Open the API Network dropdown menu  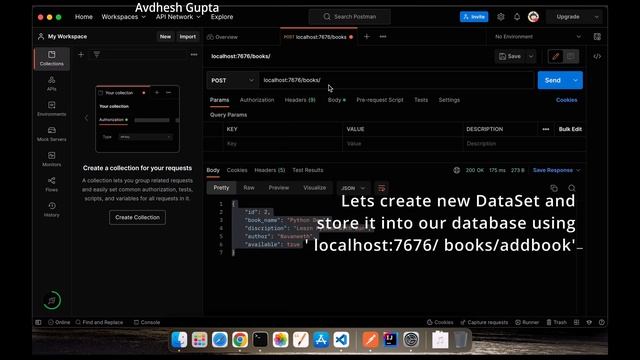pos(178,17)
